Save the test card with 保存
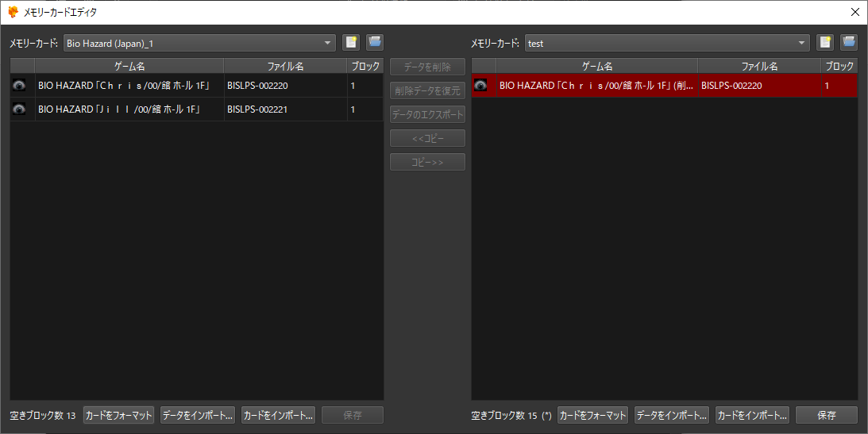The image size is (868, 434). pos(827,415)
